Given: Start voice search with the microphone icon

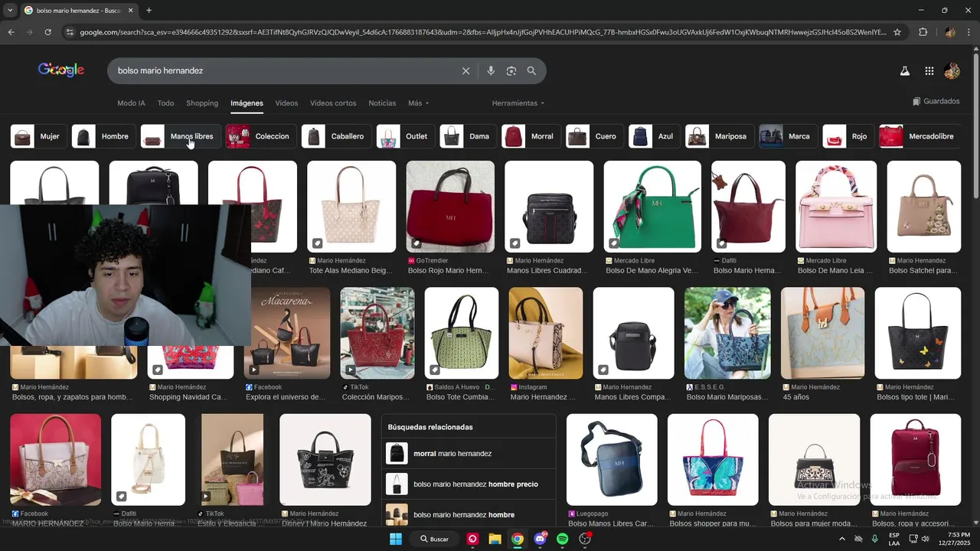Looking at the screenshot, I should point(491,70).
